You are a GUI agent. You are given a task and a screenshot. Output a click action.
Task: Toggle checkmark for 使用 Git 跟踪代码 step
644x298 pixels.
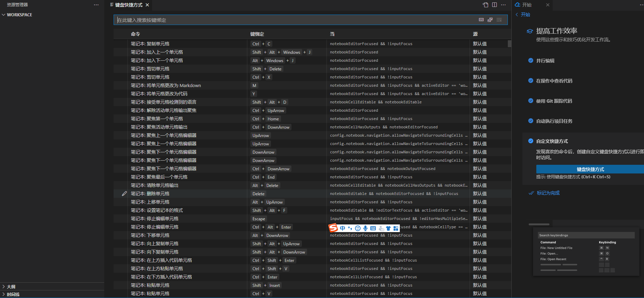[x=531, y=101]
